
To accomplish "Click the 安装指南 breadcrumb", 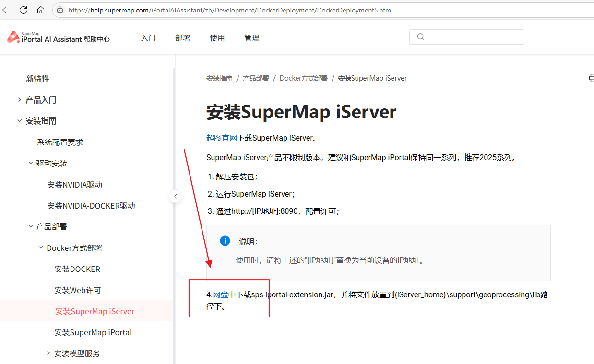I will click(x=219, y=78).
